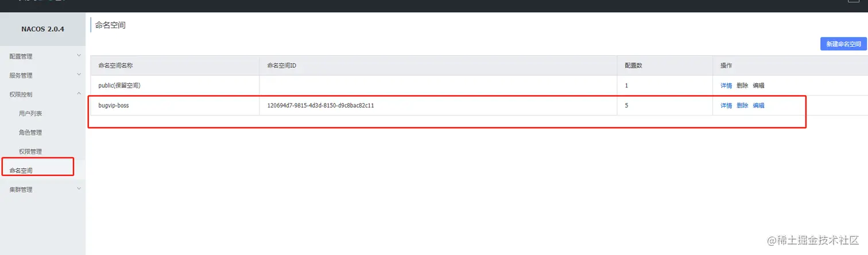View 详情 for the public namespace
868x255 pixels.
click(726, 86)
